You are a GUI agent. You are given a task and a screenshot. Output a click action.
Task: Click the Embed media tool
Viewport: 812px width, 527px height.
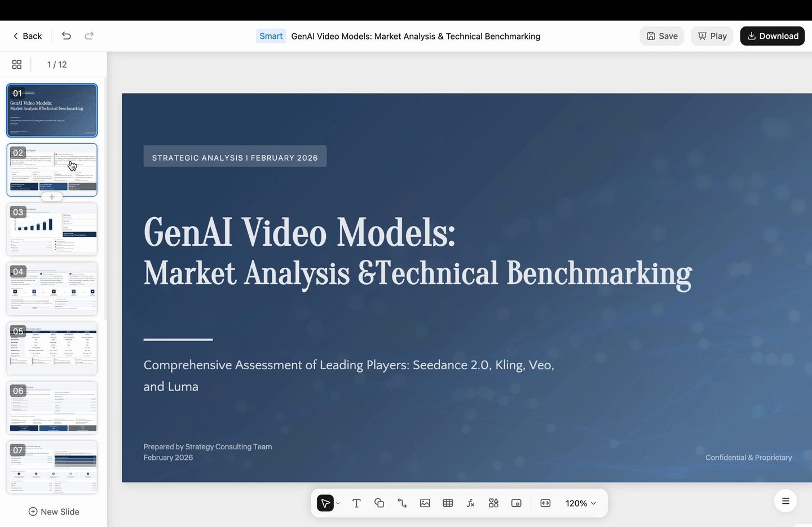pyautogui.click(x=517, y=503)
